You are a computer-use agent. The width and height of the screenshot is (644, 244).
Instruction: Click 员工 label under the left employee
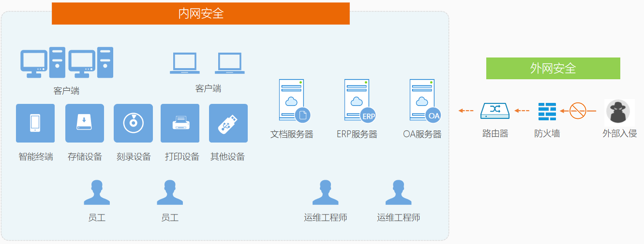click(x=97, y=217)
